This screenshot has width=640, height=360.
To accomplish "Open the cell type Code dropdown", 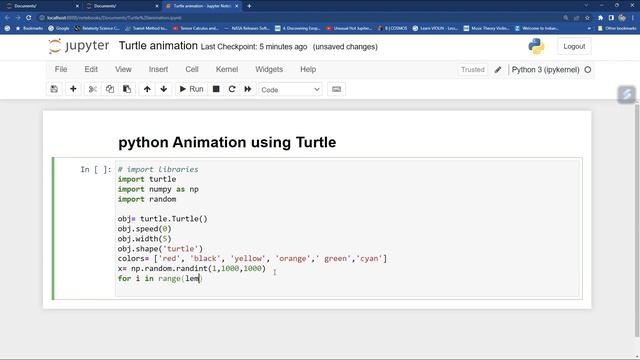I will (290, 89).
